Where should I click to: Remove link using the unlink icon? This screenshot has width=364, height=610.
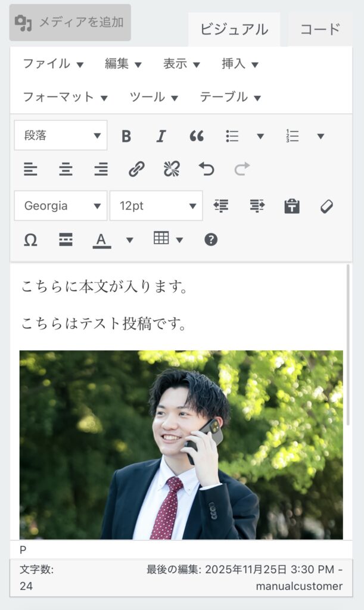[172, 170]
